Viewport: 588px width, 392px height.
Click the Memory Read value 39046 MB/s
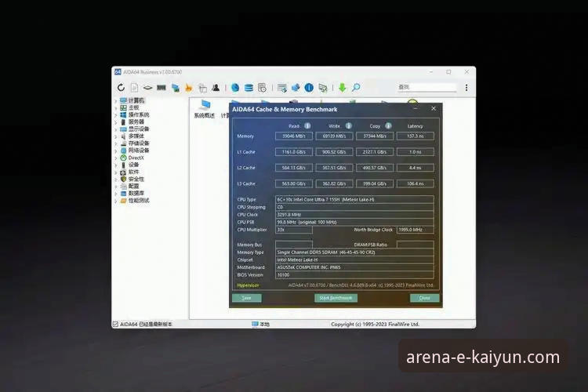pos(294,136)
